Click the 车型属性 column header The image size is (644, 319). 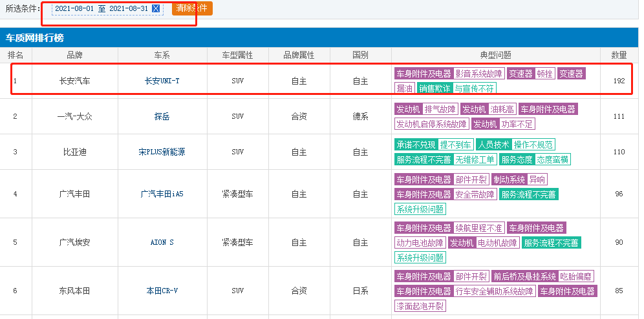tap(237, 55)
